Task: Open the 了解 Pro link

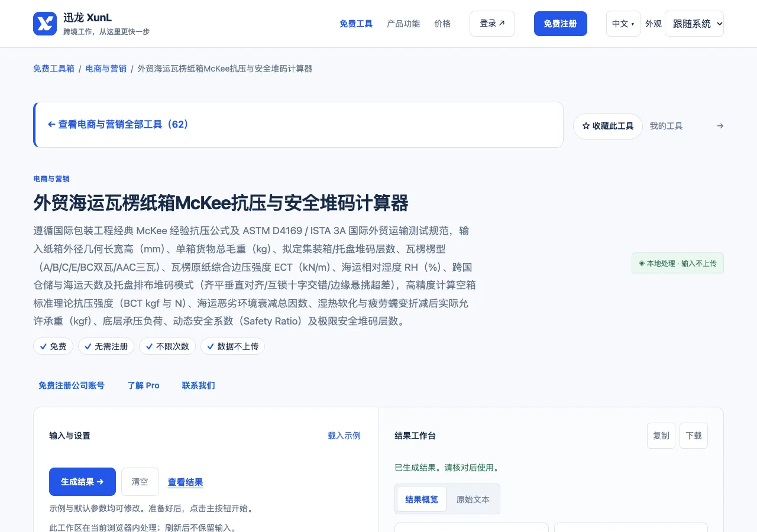Action: point(144,385)
